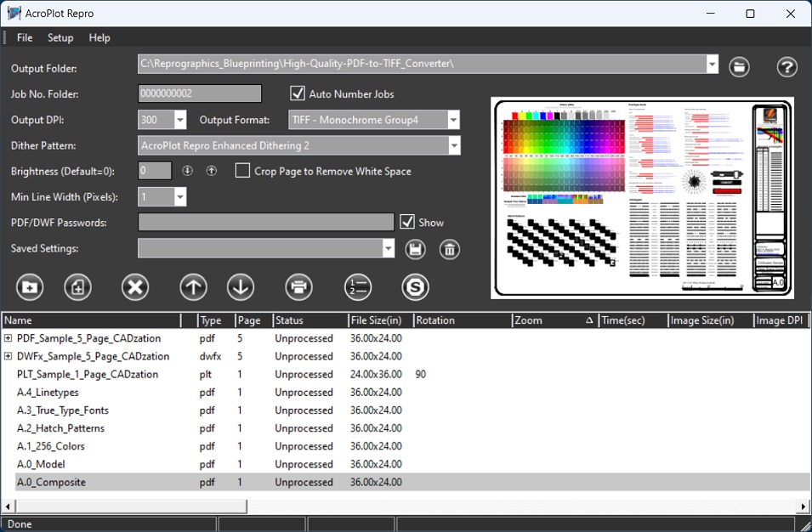Open the File menu

pyautogui.click(x=25, y=37)
